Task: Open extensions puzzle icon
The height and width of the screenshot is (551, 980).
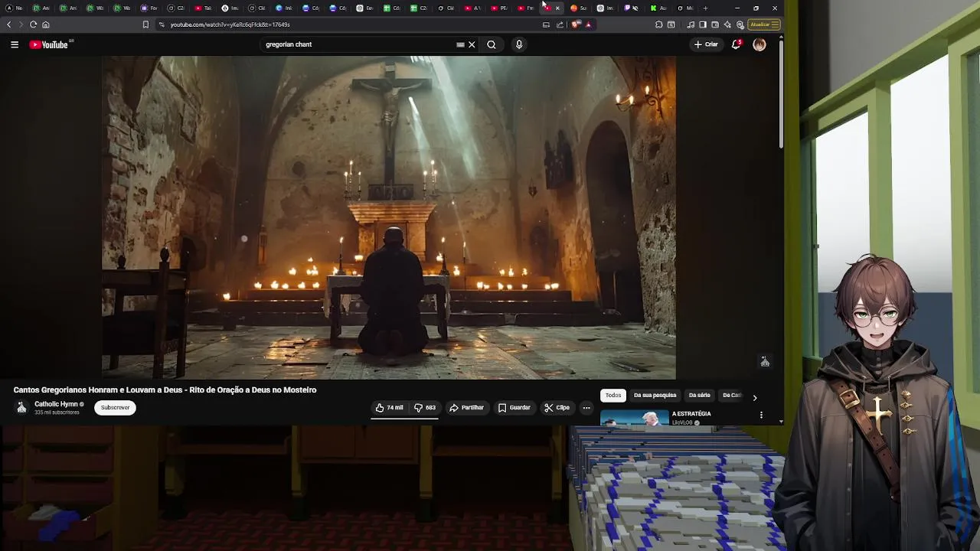Action: [658, 24]
